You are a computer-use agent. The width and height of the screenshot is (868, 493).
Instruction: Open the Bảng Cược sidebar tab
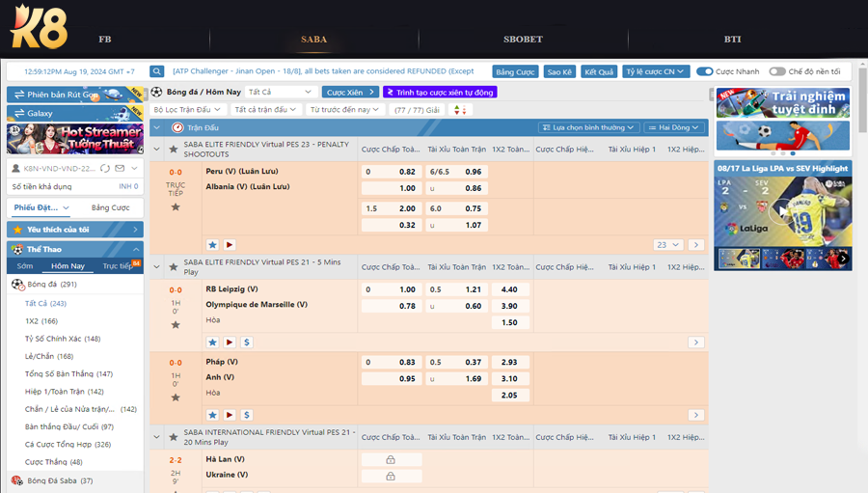[110, 207]
